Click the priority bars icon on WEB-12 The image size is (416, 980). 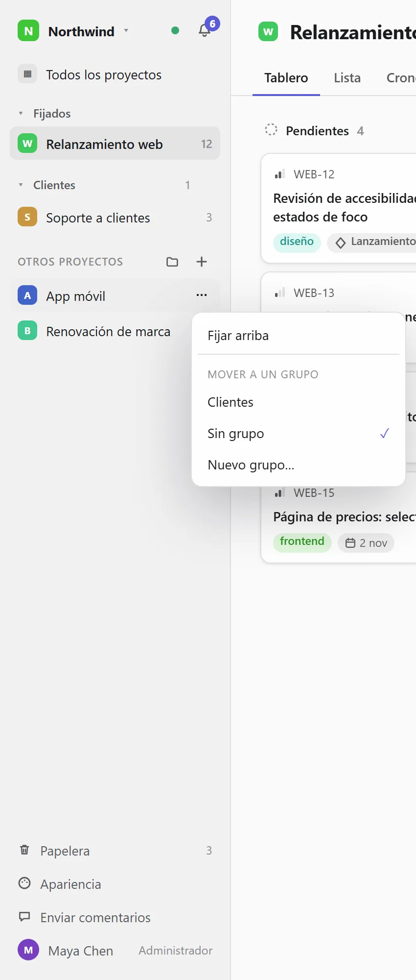(280, 174)
